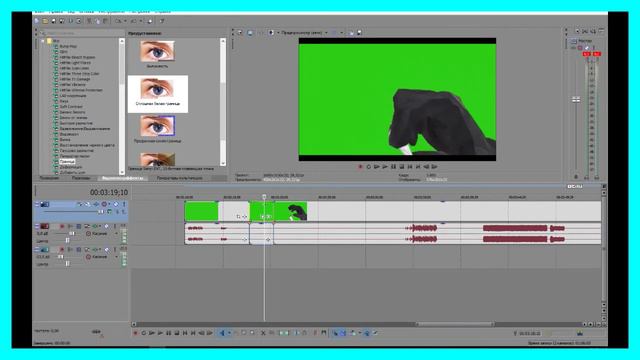Go to end in timeline transport bar

pyautogui.click(x=193, y=333)
